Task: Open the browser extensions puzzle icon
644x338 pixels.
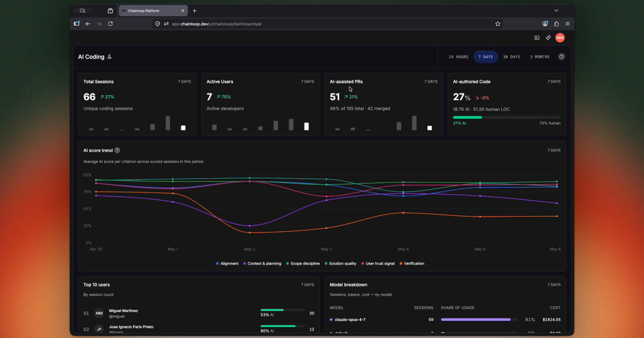Action: coord(557,24)
